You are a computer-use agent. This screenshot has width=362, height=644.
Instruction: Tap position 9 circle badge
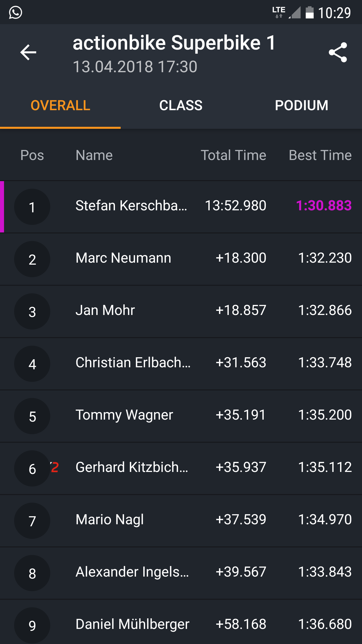tap(32, 625)
